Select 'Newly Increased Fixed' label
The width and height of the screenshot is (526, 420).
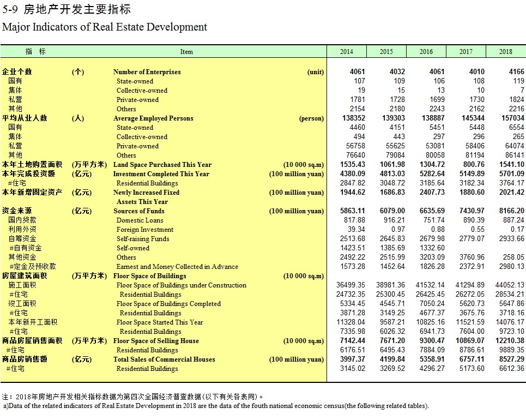click(146, 193)
